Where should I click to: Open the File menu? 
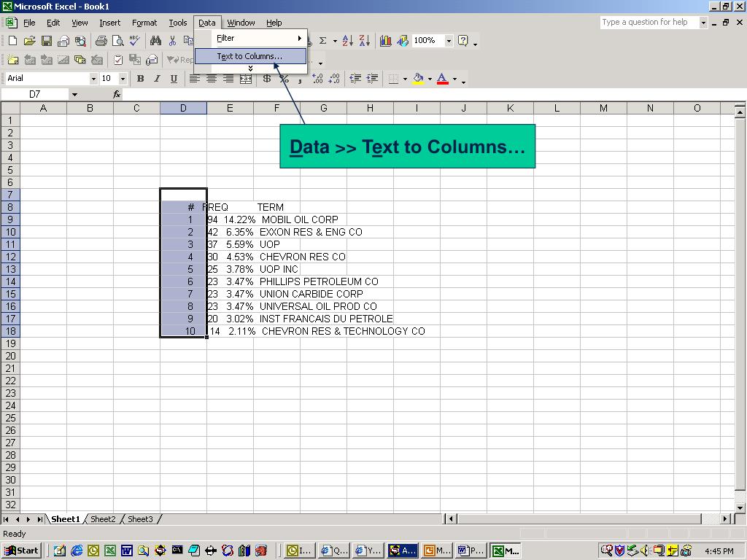pos(29,23)
